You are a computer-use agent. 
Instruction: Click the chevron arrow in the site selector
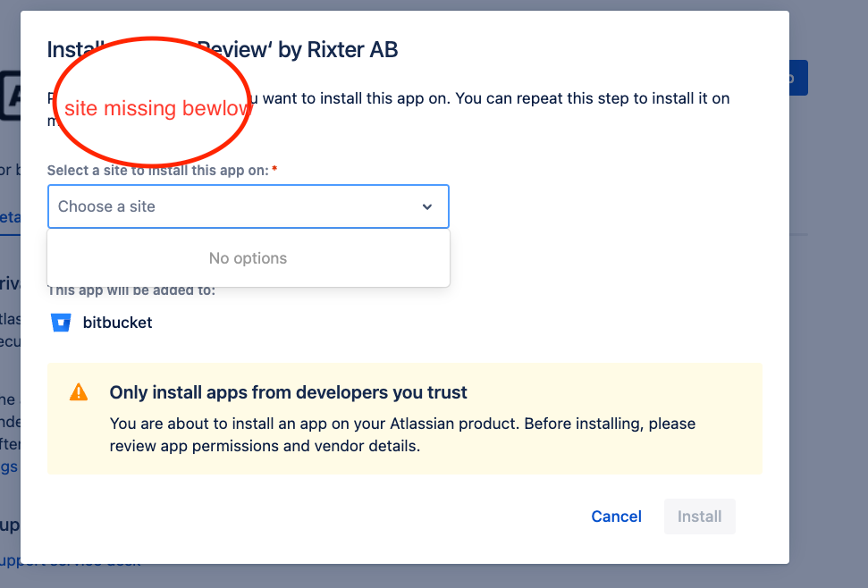426,207
